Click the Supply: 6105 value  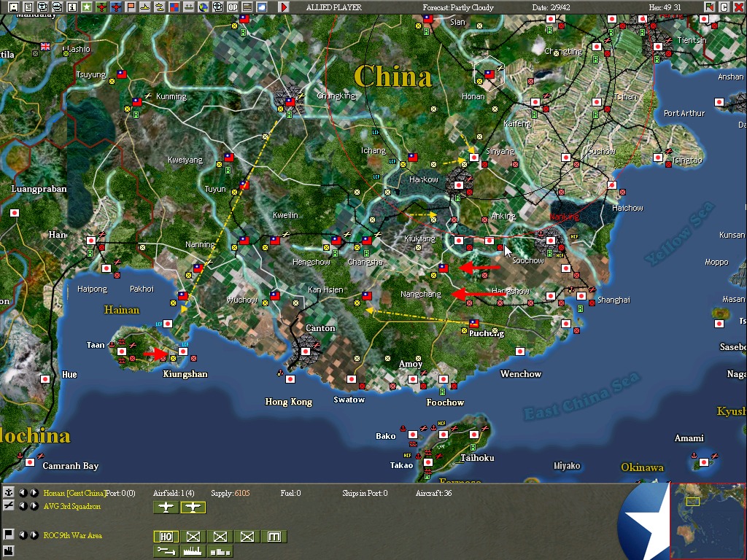point(230,493)
